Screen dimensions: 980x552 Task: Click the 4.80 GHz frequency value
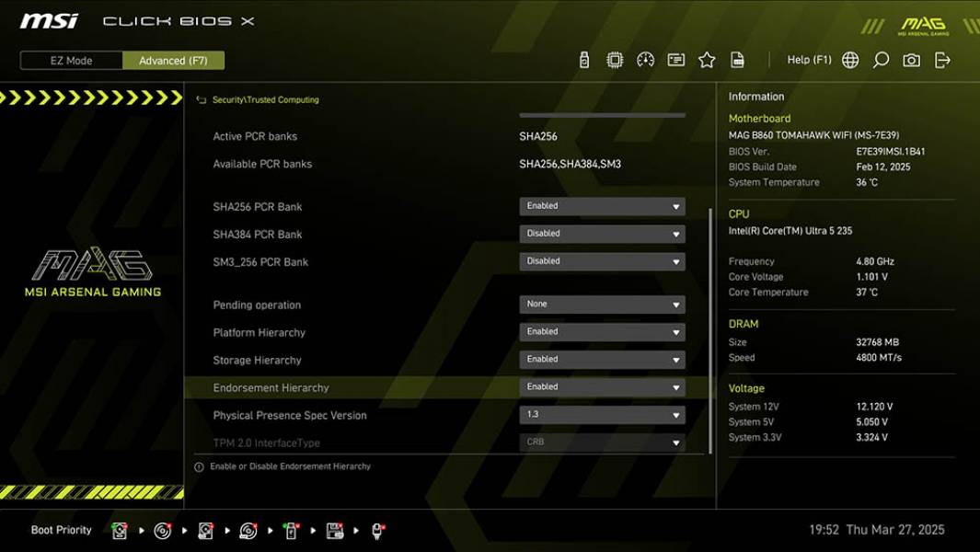tap(875, 261)
